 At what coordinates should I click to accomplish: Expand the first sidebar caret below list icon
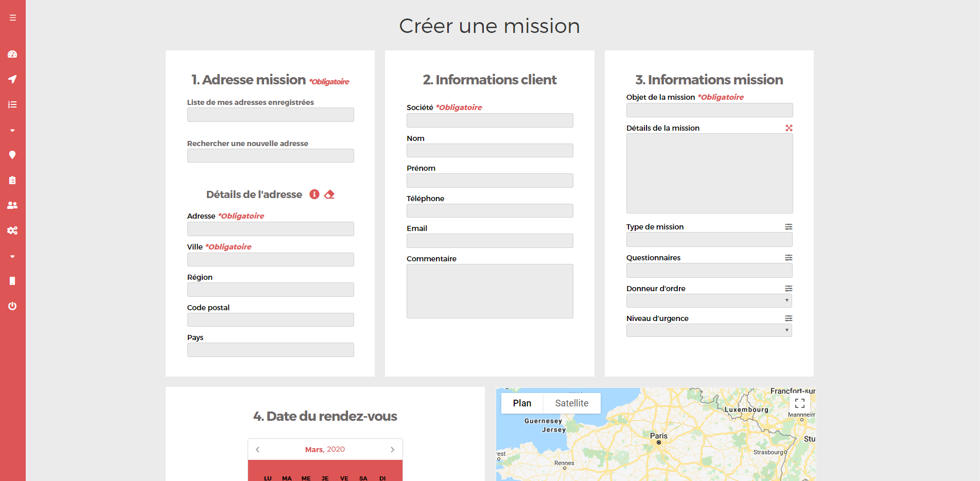(x=12, y=130)
